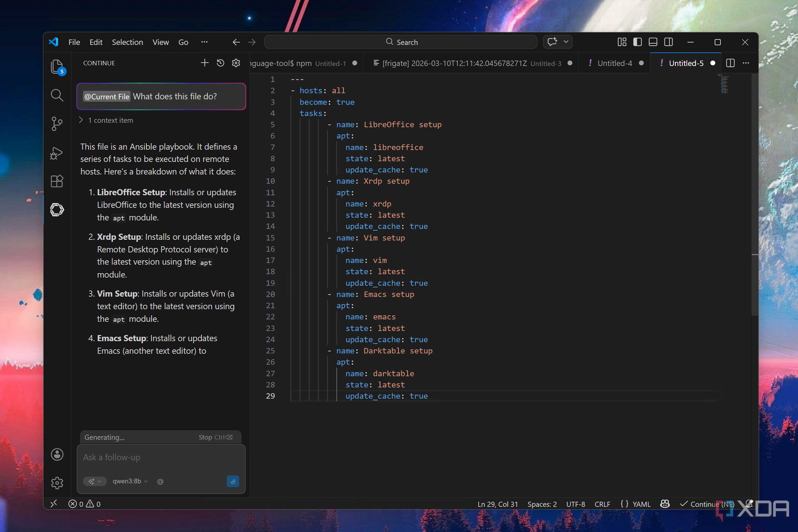Screen dimensions: 798x532
Task: Click the top Search command center box
Action: [401, 42]
